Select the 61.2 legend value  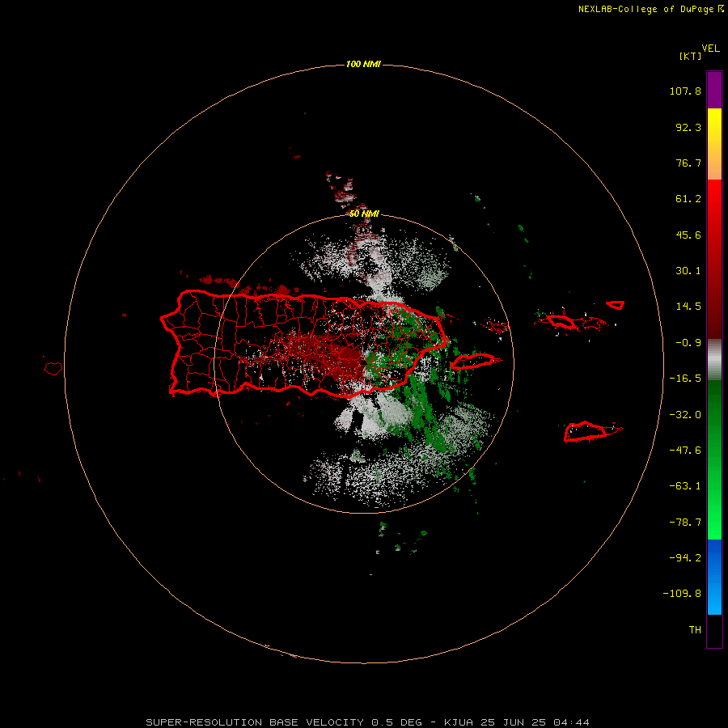click(x=688, y=199)
